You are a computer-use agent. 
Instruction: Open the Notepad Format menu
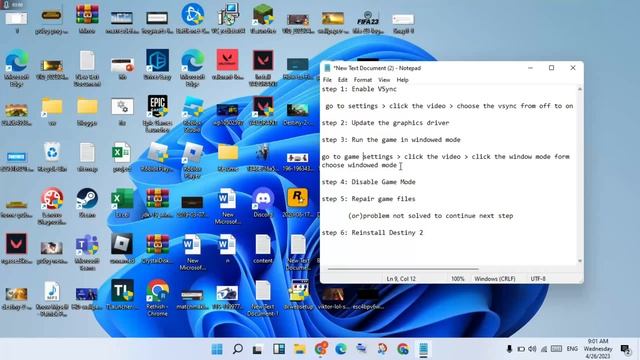pyautogui.click(x=363, y=80)
